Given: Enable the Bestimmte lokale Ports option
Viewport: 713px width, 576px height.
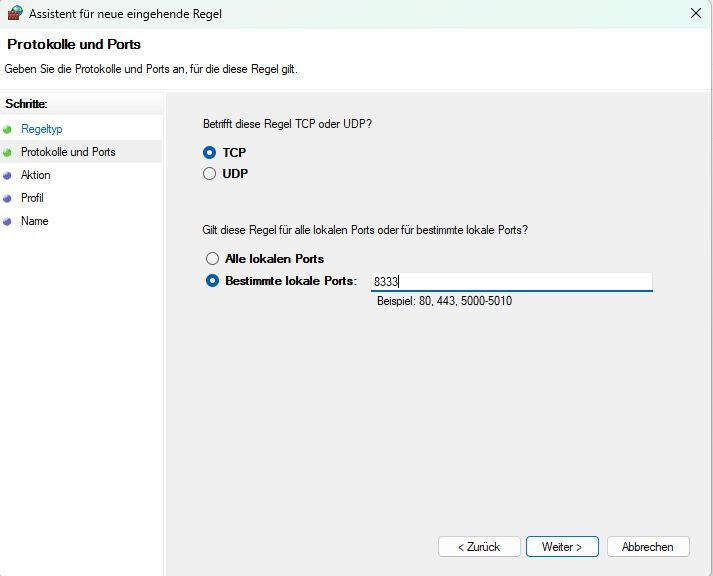Looking at the screenshot, I should pos(212,281).
